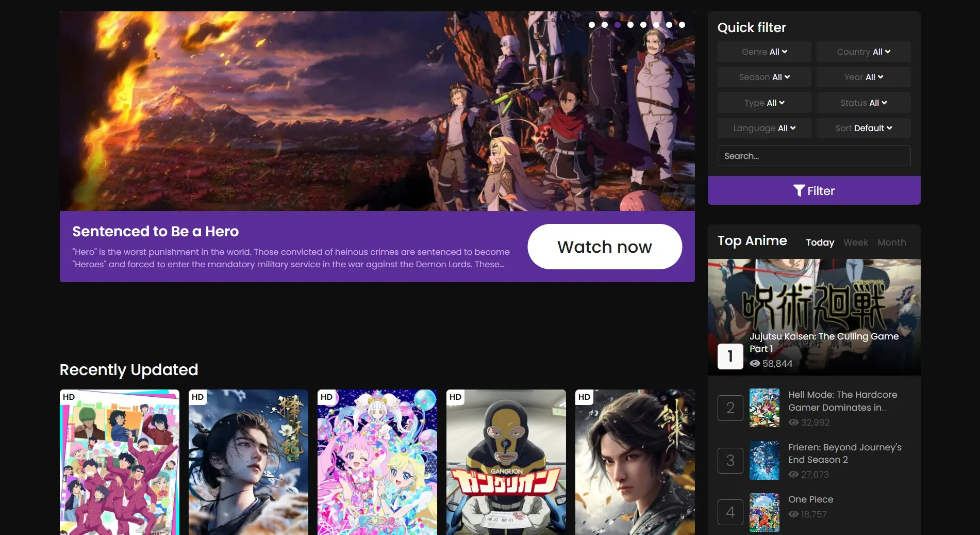Open the Year filter dropdown
Screen dimensions: 980x535
coord(863,77)
